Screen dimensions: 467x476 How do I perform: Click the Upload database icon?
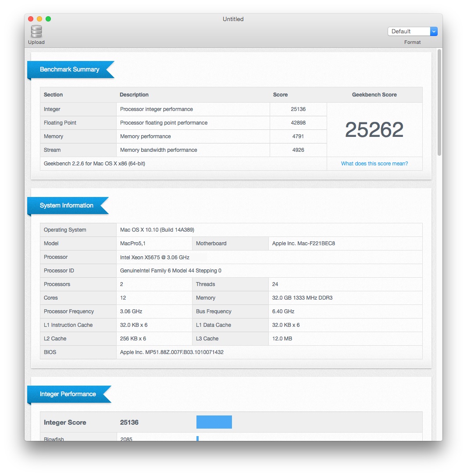click(x=36, y=31)
